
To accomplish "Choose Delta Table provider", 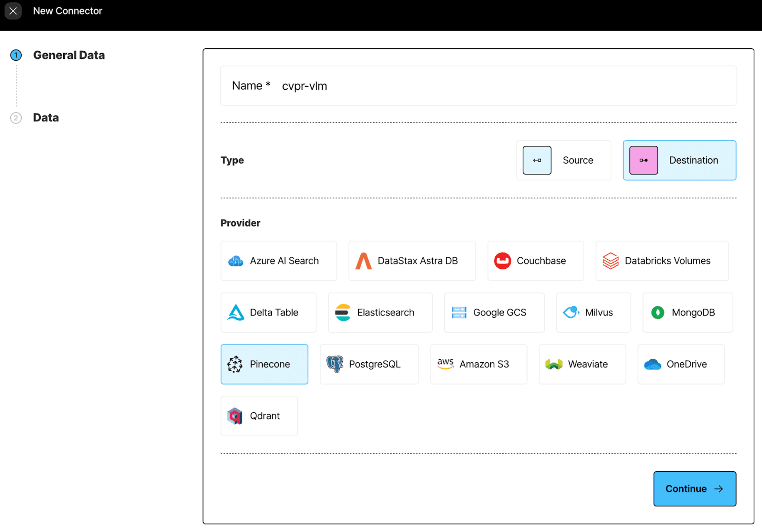I will tap(269, 313).
